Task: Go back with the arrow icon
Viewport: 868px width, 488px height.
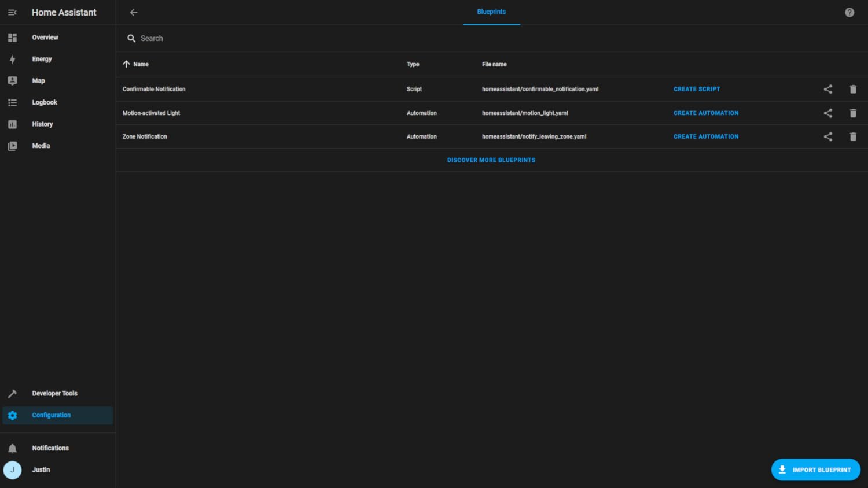Action: [134, 12]
